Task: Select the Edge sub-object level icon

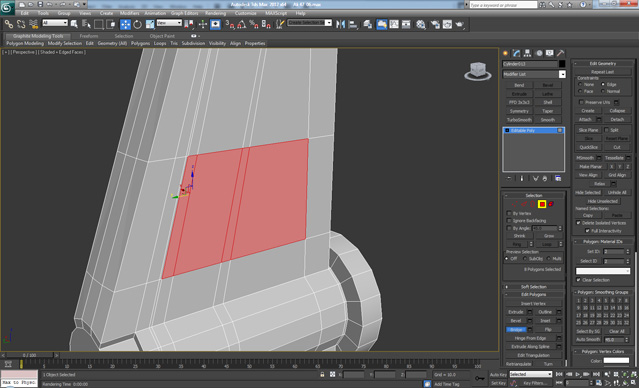Action: pyautogui.click(x=524, y=204)
